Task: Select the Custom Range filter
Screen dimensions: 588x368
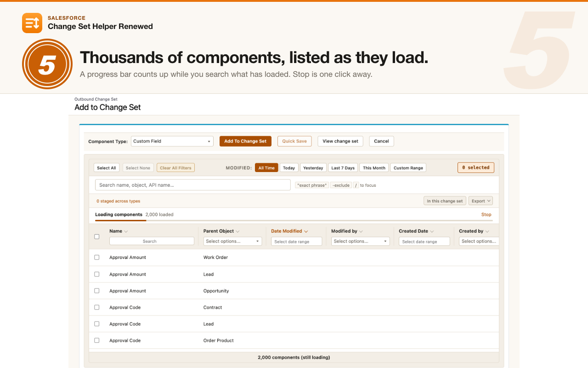Action: pos(408,168)
